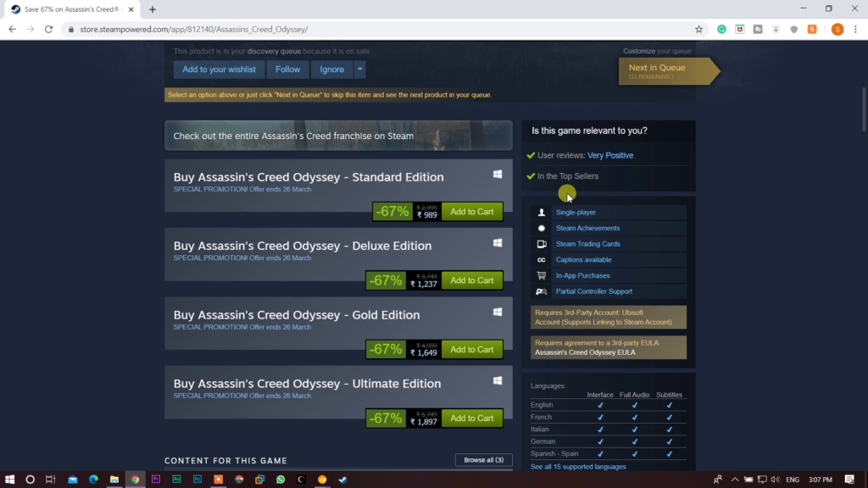Open Task View on the taskbar
The width and height of the screenshot is (868, 488).
click(x=50, y=480)
